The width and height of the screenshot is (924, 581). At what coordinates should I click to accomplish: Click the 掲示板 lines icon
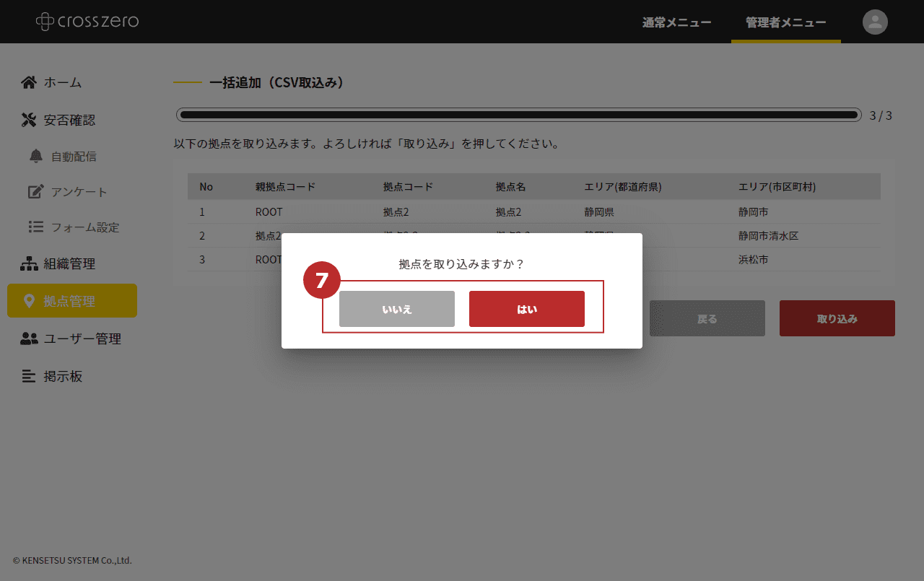coord(29,376)
